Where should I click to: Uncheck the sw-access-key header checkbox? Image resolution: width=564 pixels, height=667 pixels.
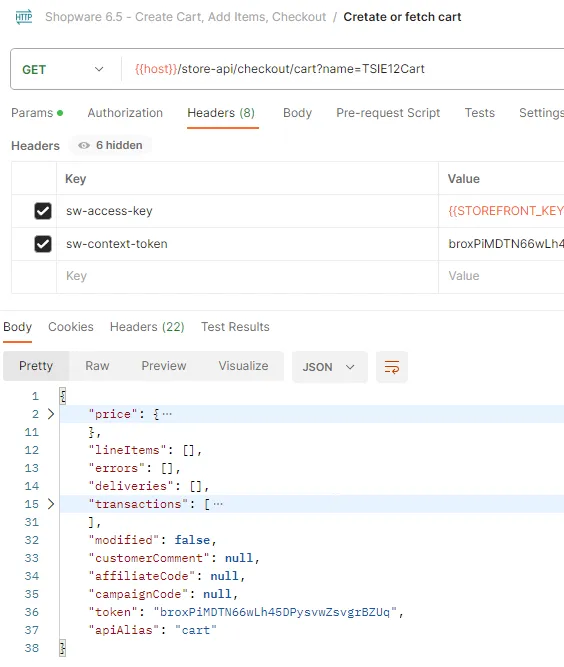[43, 211]
